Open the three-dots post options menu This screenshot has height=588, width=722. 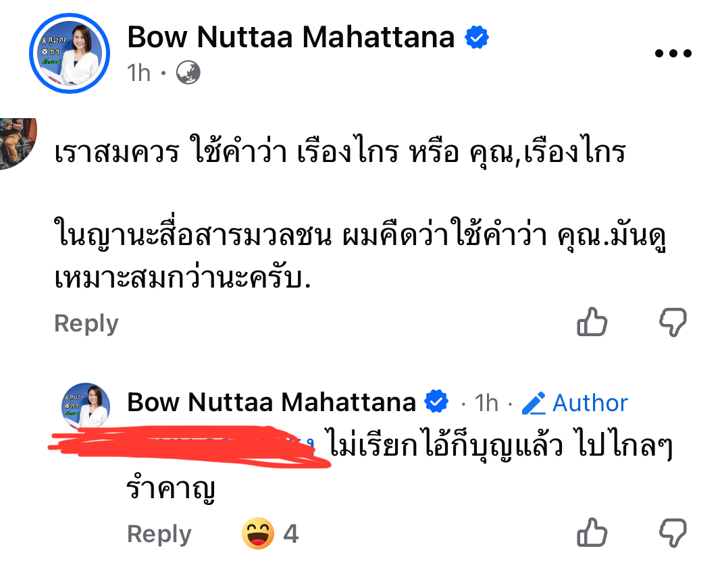pyautogui.click(x=673, y=54)
